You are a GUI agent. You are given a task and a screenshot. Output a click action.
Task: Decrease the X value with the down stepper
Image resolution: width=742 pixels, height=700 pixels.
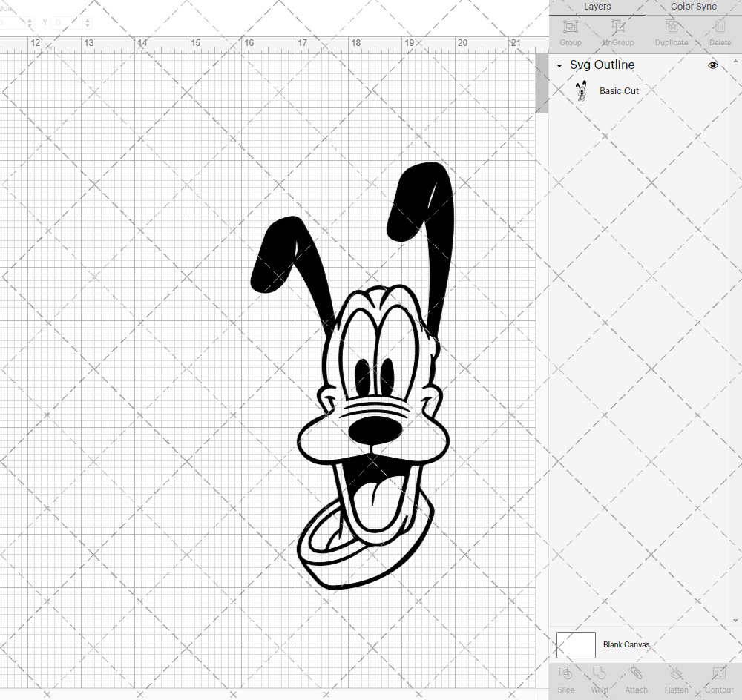30,26
